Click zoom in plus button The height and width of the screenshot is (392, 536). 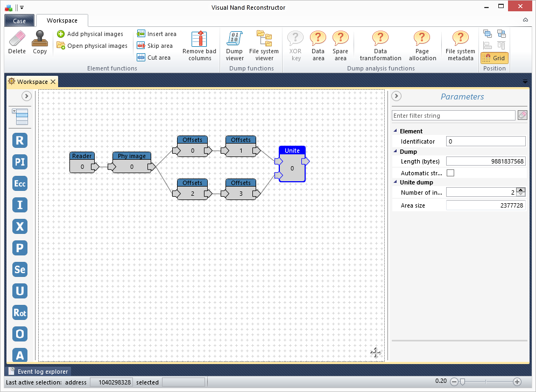[517, 382]
